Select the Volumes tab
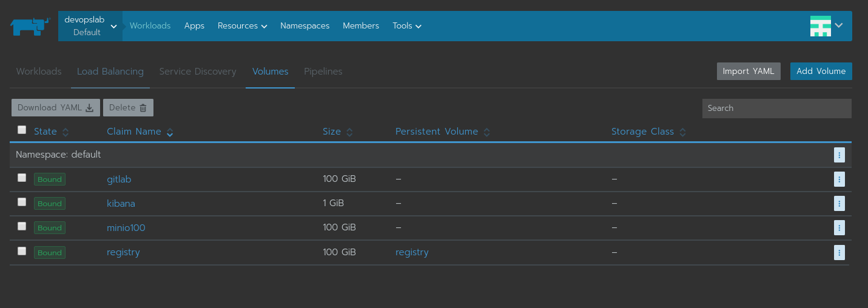This screenshot has height=308, width=868. 271,72
